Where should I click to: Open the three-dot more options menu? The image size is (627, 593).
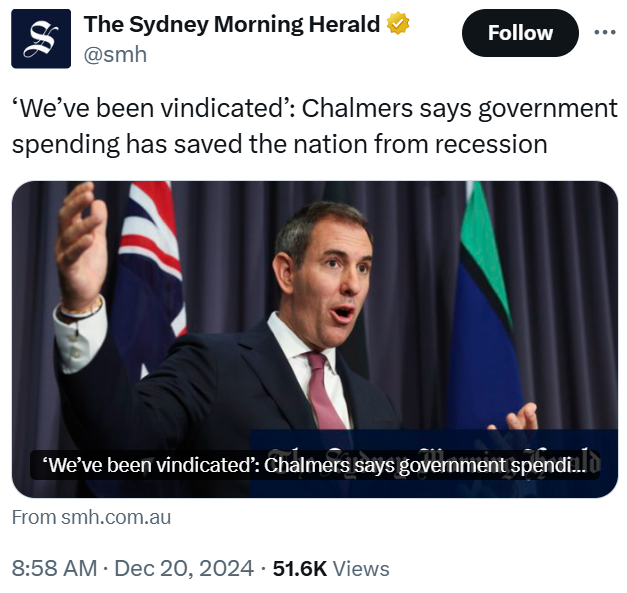[x=605, y=32]
